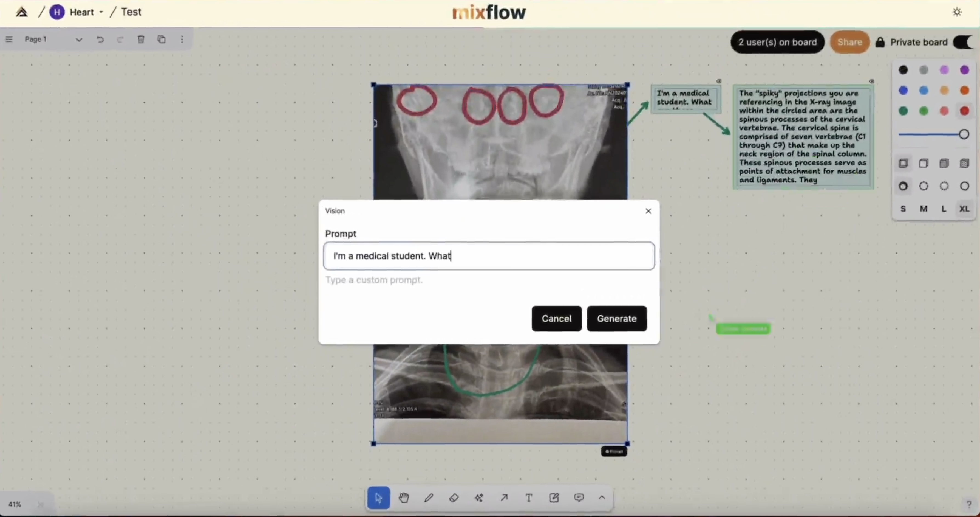Select the eraser tool

click(x=454, y=498)
